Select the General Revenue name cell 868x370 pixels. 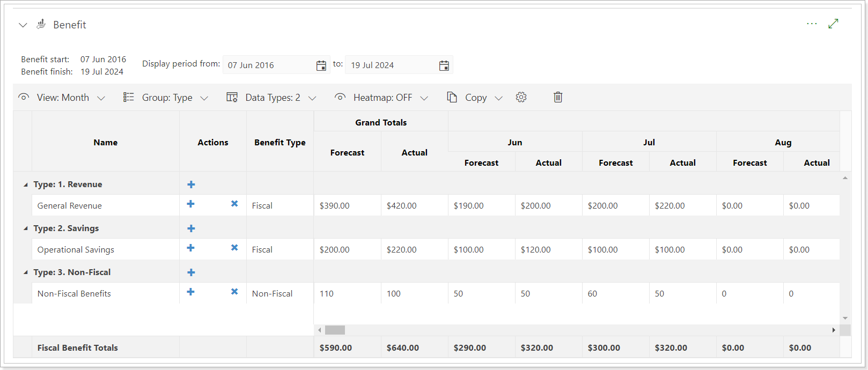pyautogui.click(x=106, y=205)
